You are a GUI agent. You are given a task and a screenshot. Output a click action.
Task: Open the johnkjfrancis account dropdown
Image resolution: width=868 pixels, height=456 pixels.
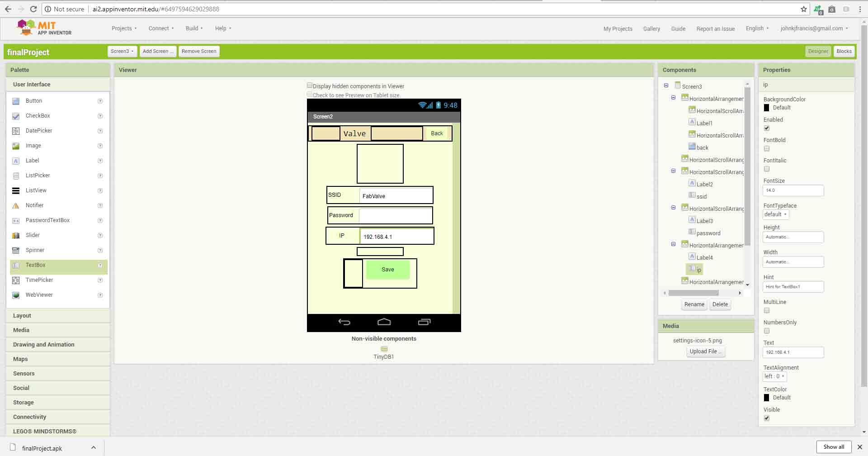pyautogui.click(x=814, y=28)
